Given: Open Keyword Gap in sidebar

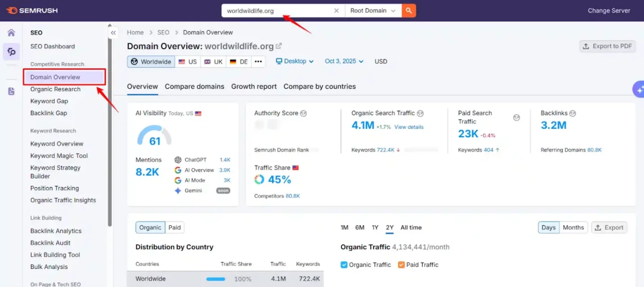Looking at the screenshot, I should 49,101.
